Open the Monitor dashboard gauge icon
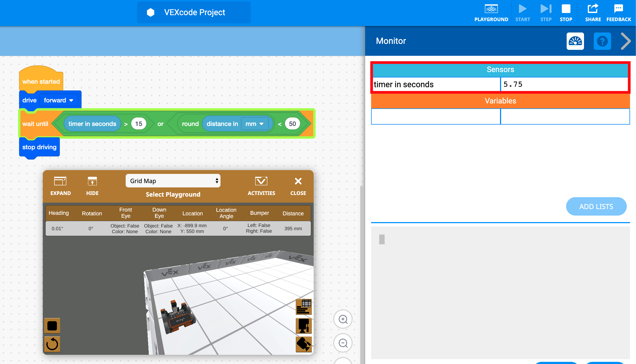Screen dimensions: 636x364 click(575, 41)
